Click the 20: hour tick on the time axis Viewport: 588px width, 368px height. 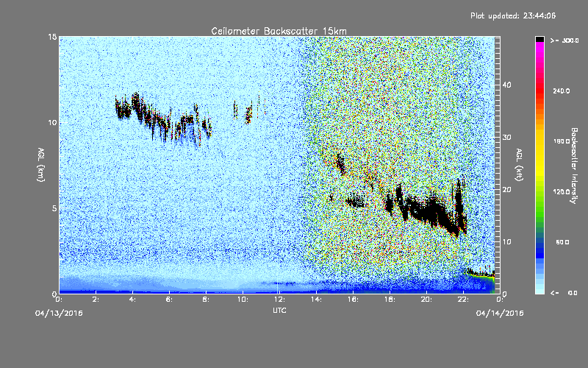click(x=426, y=300)
